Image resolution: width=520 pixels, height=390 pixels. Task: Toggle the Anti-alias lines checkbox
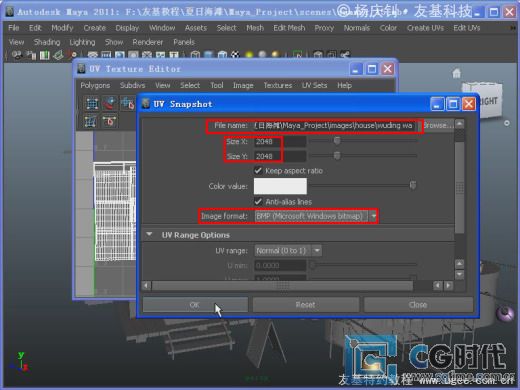pos(258,202)
